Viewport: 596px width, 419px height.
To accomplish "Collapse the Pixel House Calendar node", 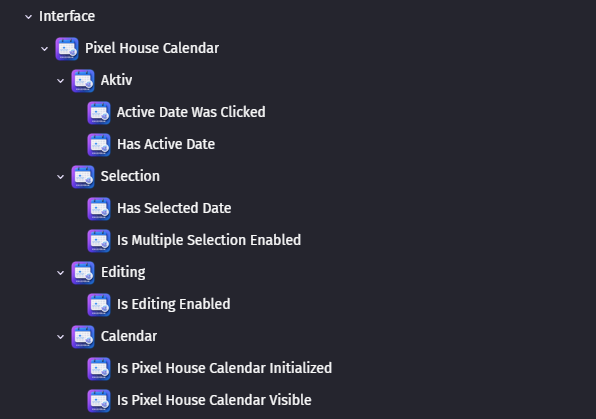I will click(x=44, y=49).
